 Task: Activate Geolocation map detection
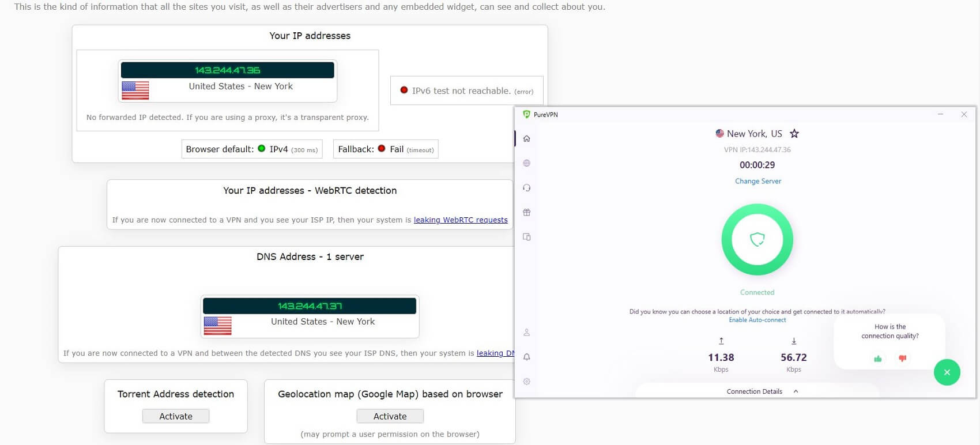390,416
